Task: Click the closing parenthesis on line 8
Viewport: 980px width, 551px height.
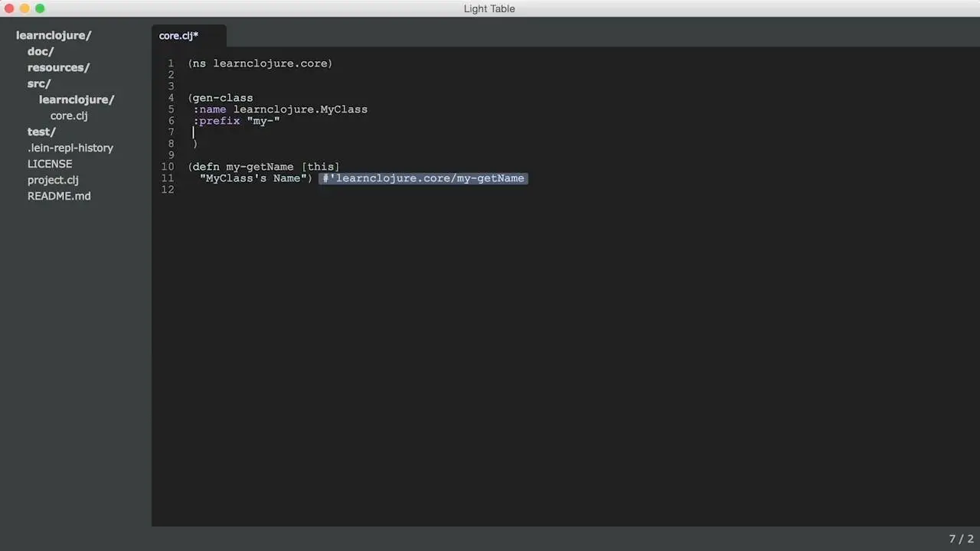Action: tap(195, 144)
